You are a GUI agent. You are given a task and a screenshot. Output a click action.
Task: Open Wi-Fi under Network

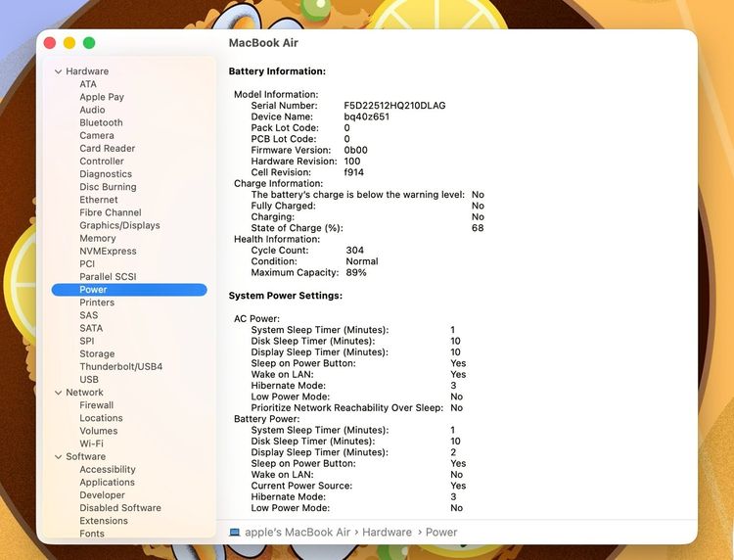click(x=91, y=443)
